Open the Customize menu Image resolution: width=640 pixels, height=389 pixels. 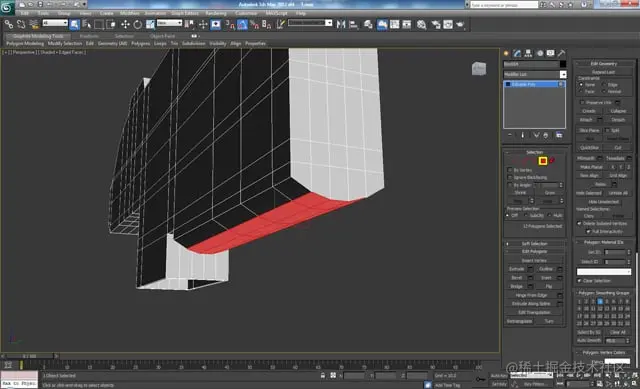click(x=246, y=13)
